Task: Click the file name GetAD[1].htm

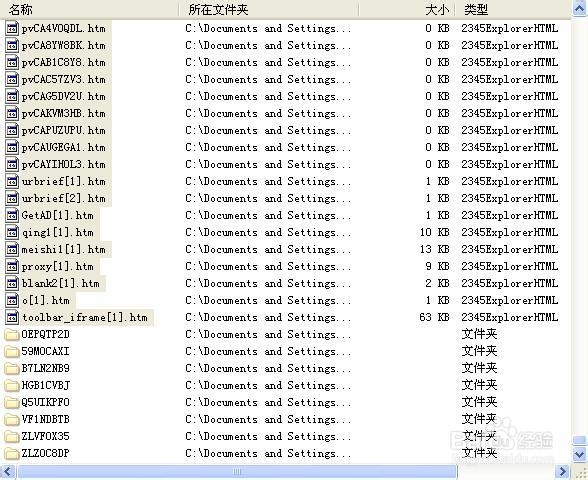Action: click(57, 215)
